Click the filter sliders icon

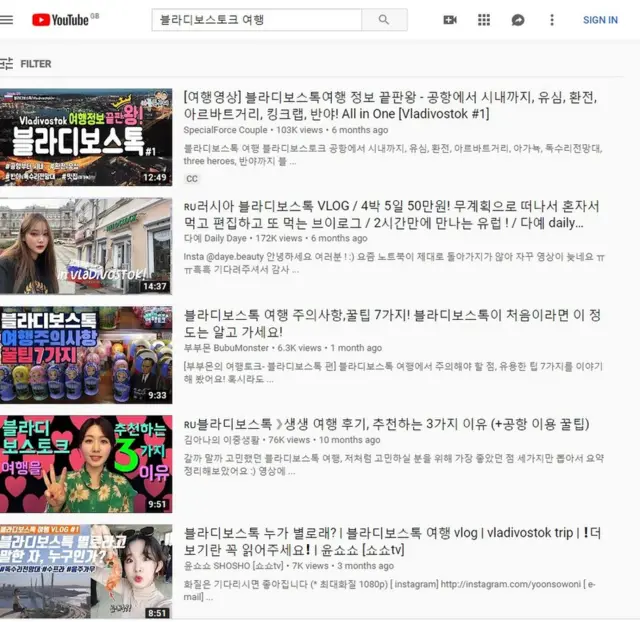7,64
